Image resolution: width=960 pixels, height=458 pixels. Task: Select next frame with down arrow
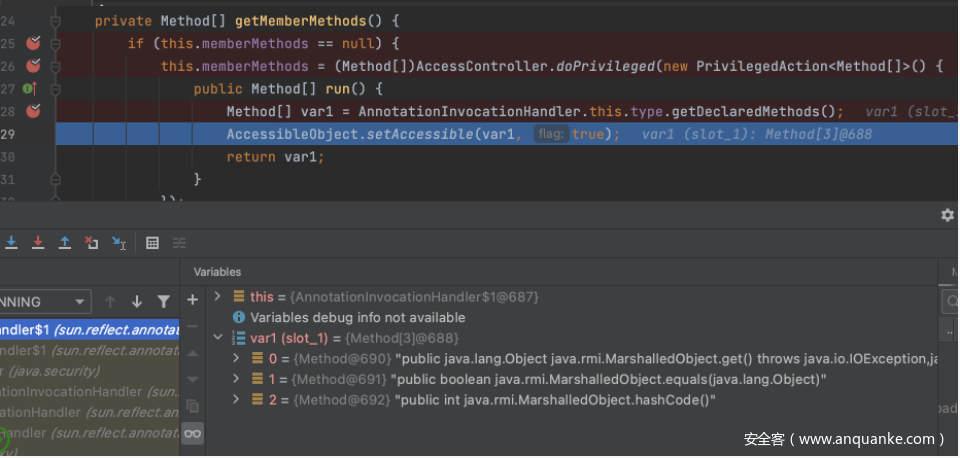137,301
